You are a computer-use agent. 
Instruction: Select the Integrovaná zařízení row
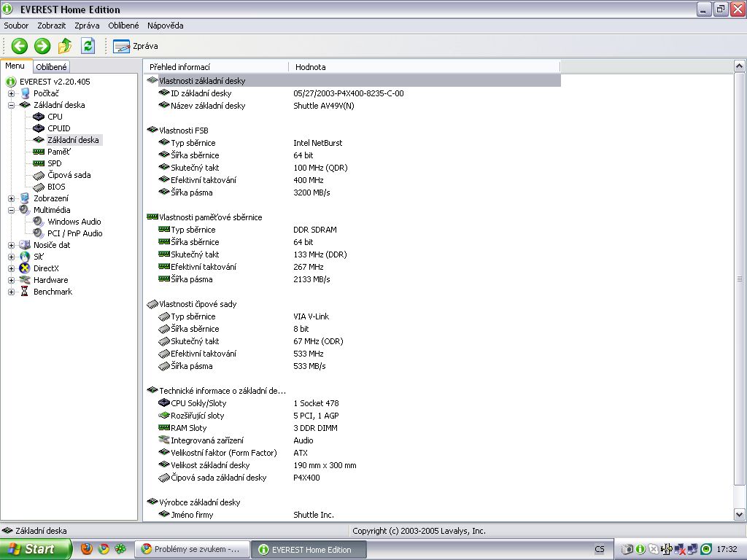352,440
